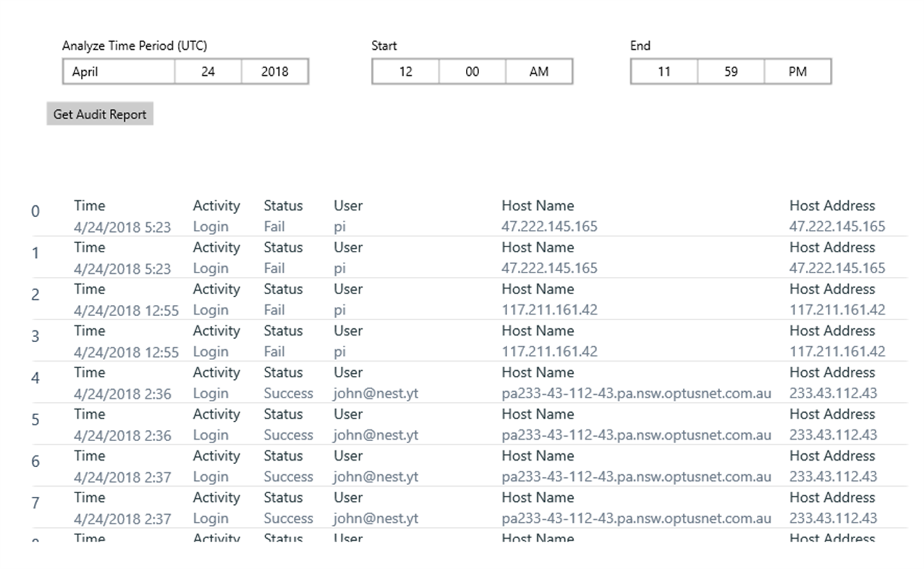This screenshot has width=924, height=569.
Task: Click host address 233.43.112.43 in row 7
Action: (x=833, y=518)
